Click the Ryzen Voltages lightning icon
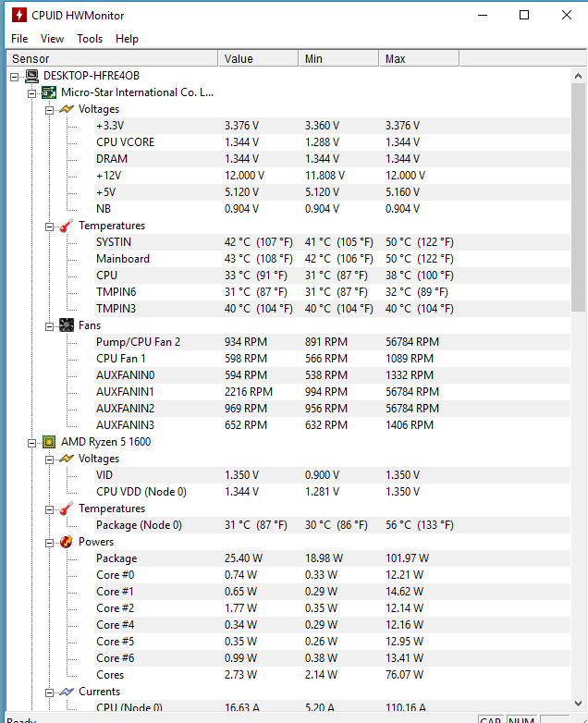Viewport: 588px width, 723px height. tap(67, 459)
